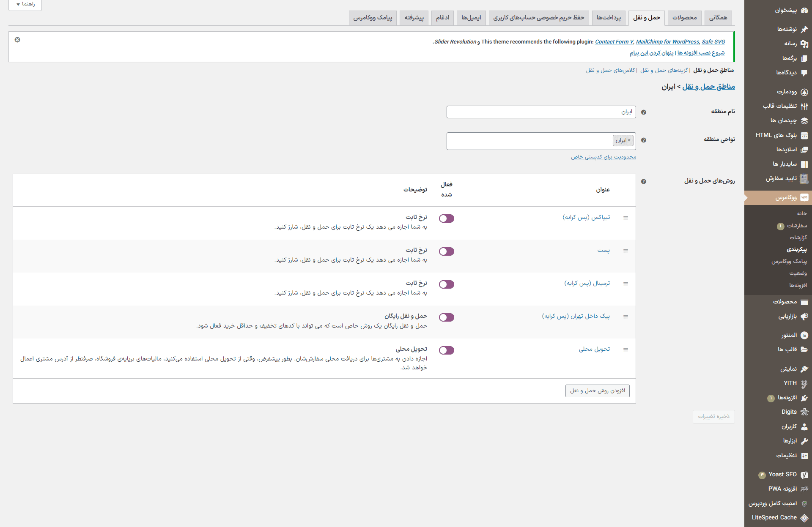Open the ایمیل‌ها settings tab

471,18
